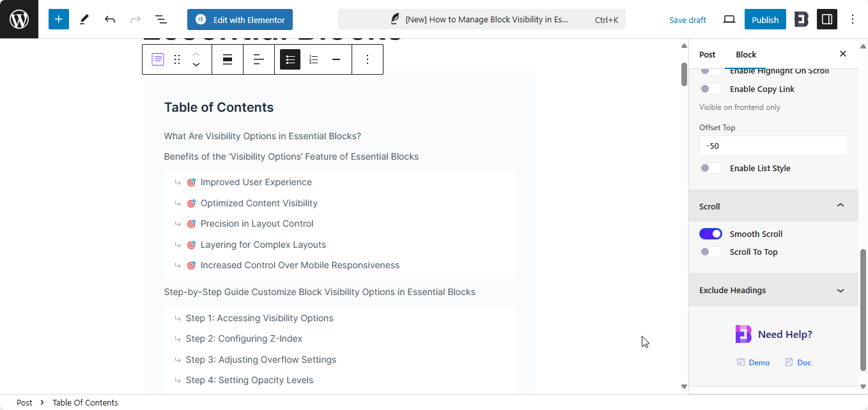Viewport: 868px width, 410px height.
Task: Open the Essential Blocks icon in header
Action: tap(801, 19)
